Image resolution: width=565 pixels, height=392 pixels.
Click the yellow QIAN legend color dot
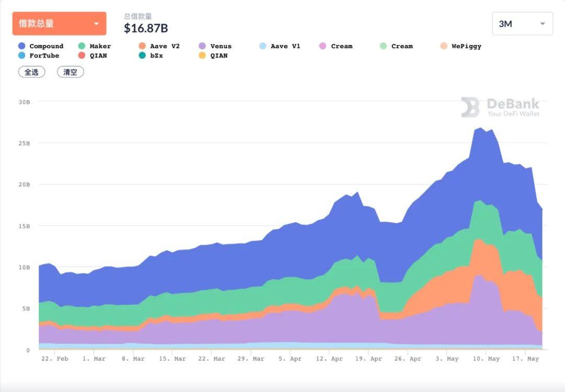pos(202,55)
